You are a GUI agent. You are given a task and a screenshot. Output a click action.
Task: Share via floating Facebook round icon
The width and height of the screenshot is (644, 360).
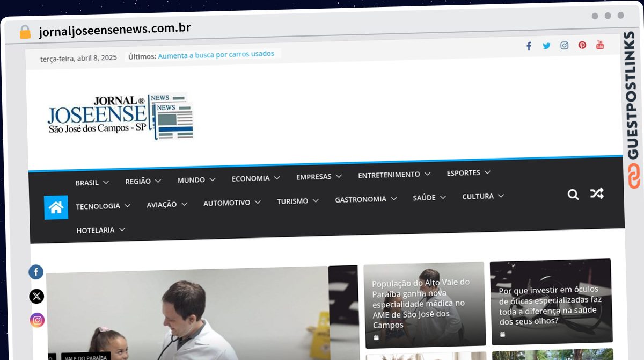[36, 272]
